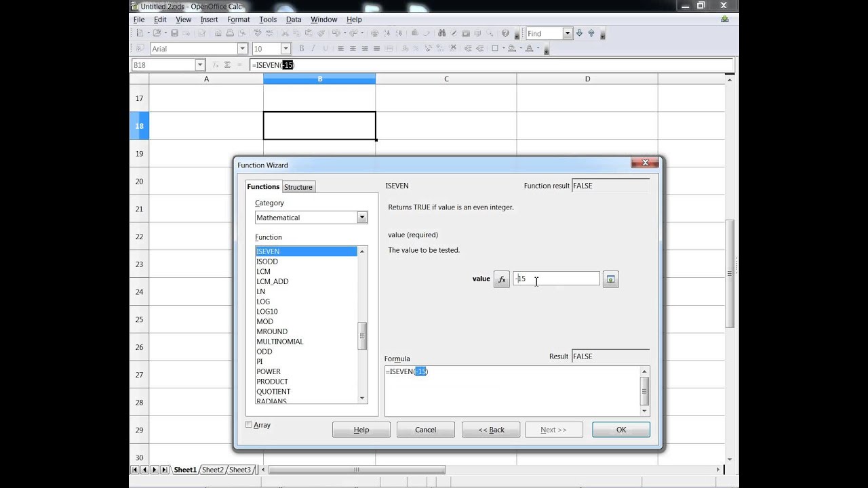Image resolution: width=868 pixels, height=488 pixels.
Task: Select LOG10 in the function list
Action: [306, 312]
